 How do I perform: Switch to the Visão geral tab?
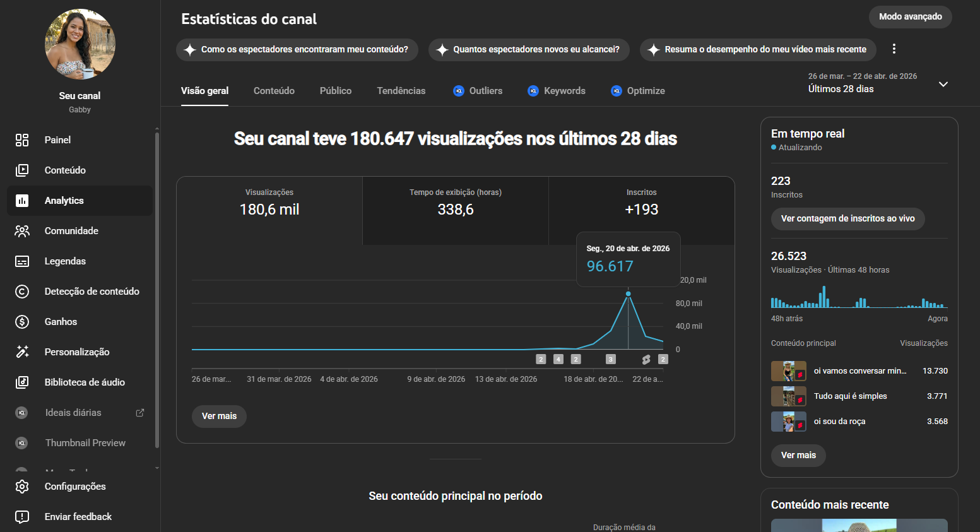(205, 91)
